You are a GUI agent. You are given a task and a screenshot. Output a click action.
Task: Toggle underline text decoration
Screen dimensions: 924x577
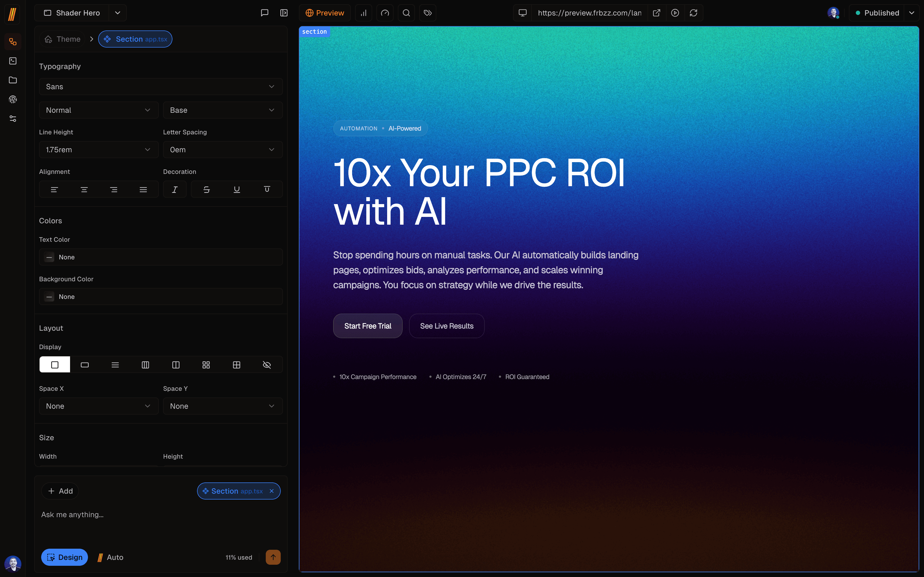237,190
